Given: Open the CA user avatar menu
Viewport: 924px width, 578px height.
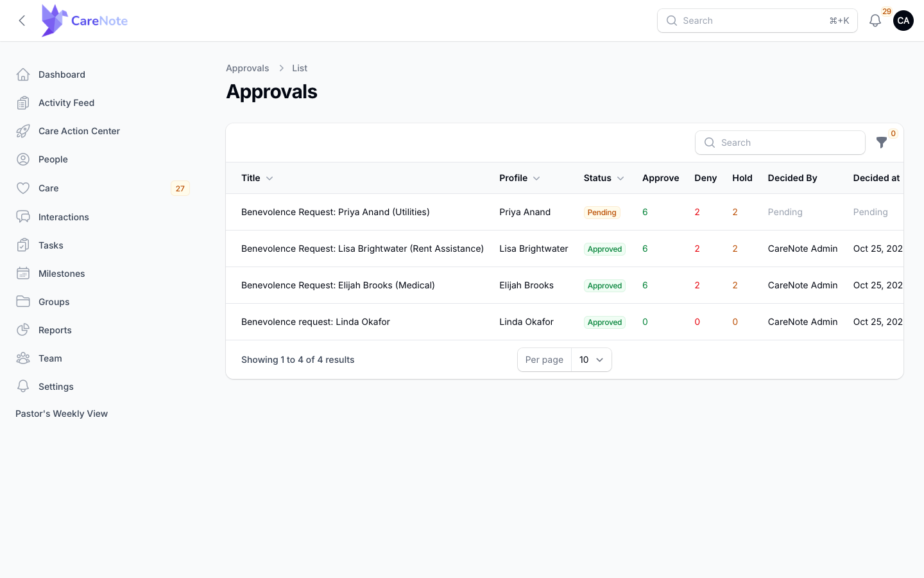Looking at the screenshot, I should 903,21.
